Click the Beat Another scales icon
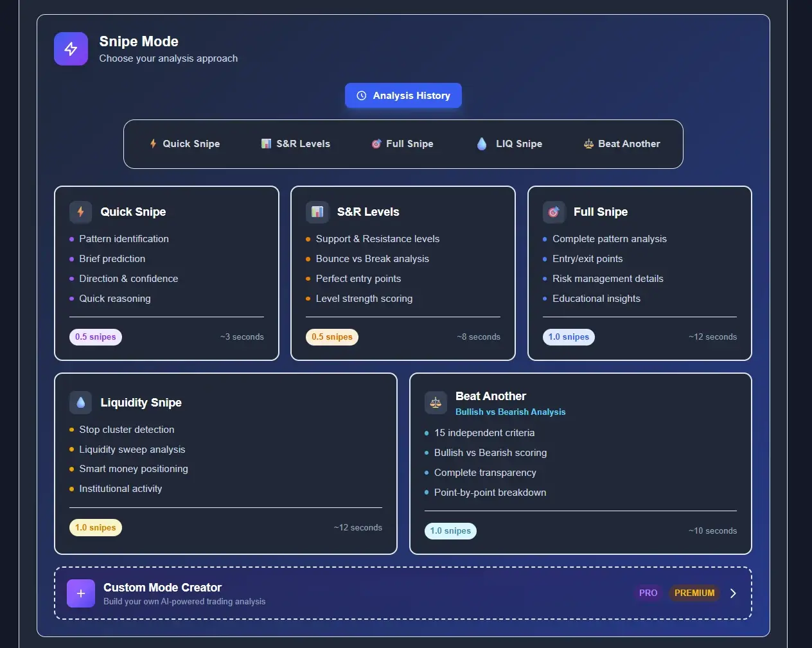Image resolution: width=812 pixels, height=648 pixels. point(436,402)
